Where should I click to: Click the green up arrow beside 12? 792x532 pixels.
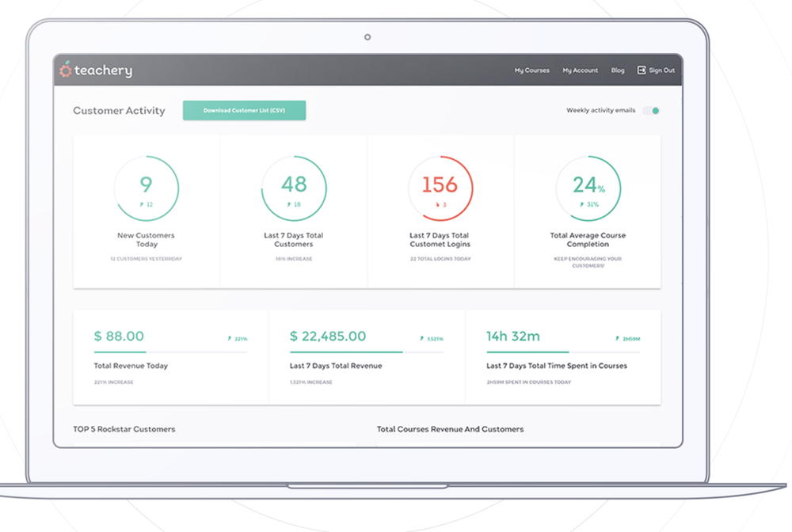pos(142,204)
